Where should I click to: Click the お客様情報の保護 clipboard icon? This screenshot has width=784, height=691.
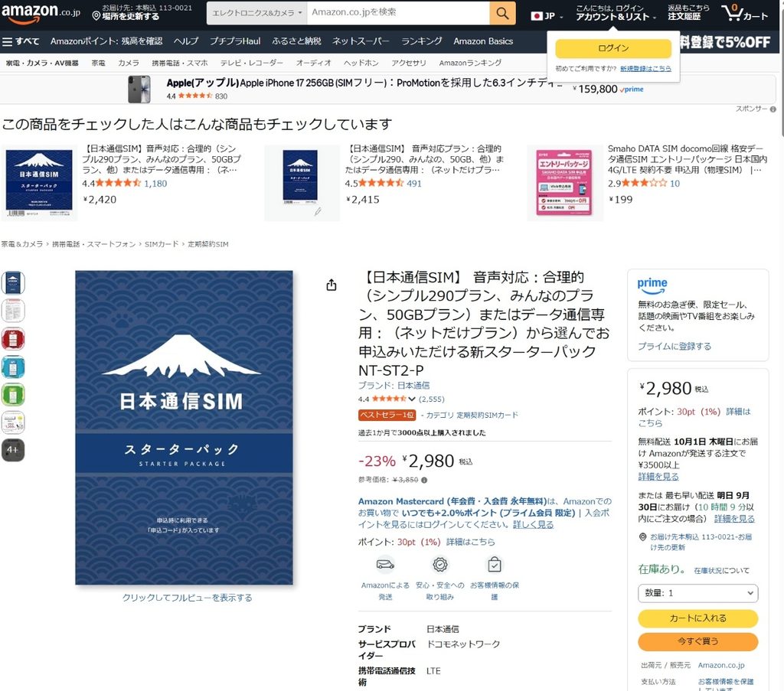pos(495,565)
